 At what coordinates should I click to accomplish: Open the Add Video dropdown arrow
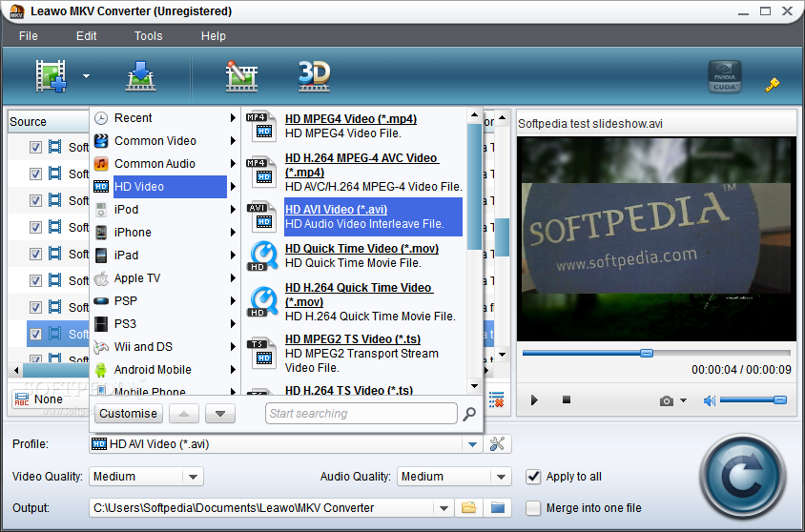click(86, 76)
